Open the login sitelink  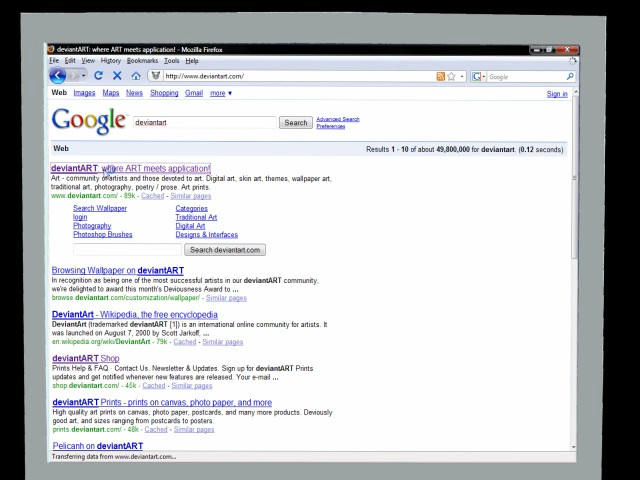point(80,217)
